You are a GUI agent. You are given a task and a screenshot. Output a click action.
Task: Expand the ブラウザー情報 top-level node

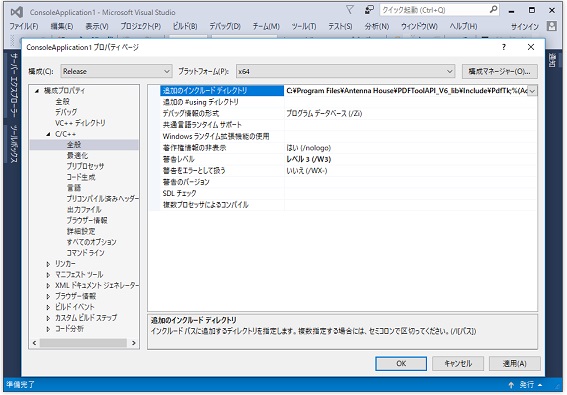click(x=48, y=296)
